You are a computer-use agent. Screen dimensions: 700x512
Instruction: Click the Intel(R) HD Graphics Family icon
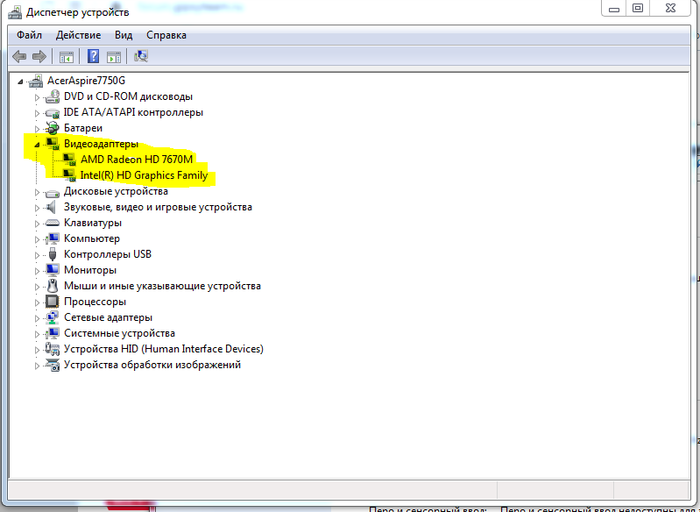[69, 175]
